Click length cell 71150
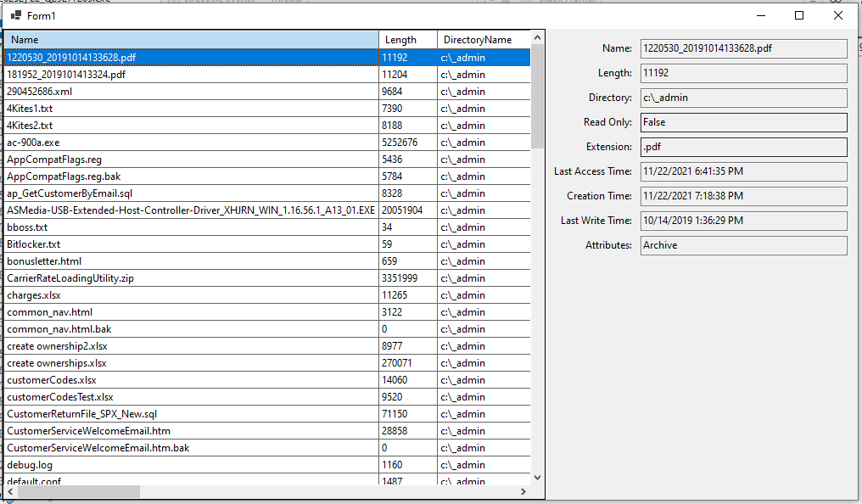This screenshot has width=862, height=504. point(408,414)
